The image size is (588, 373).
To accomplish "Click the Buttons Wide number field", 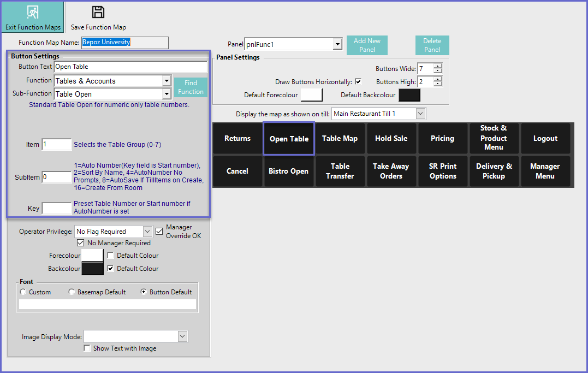I will [426, 69].
